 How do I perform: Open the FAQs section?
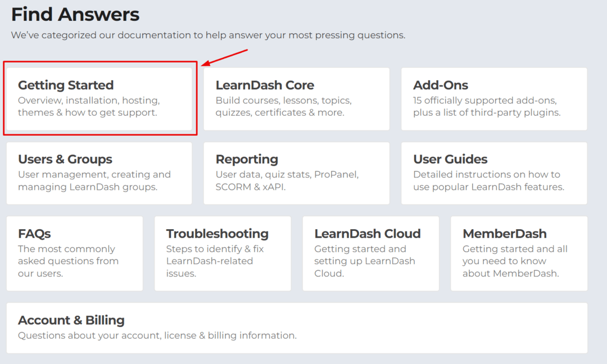(x=75, y=253)
